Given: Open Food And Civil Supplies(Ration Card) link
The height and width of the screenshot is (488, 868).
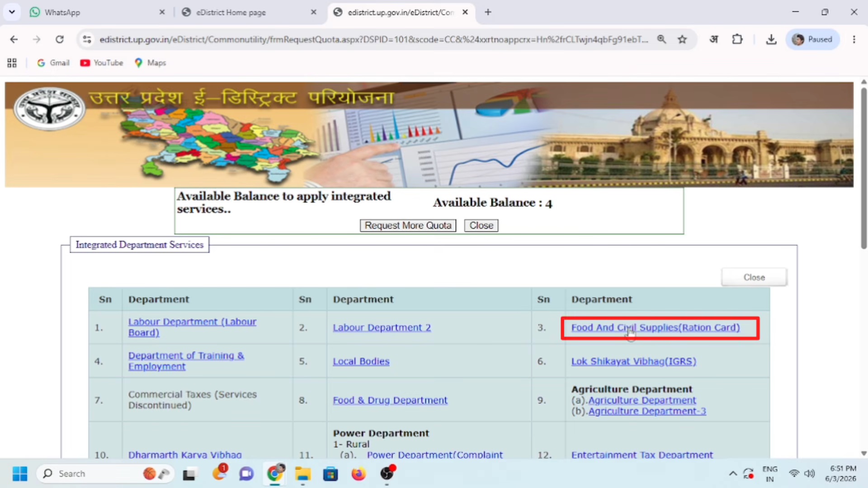Looking at the screenshot, I should (656, 328).
